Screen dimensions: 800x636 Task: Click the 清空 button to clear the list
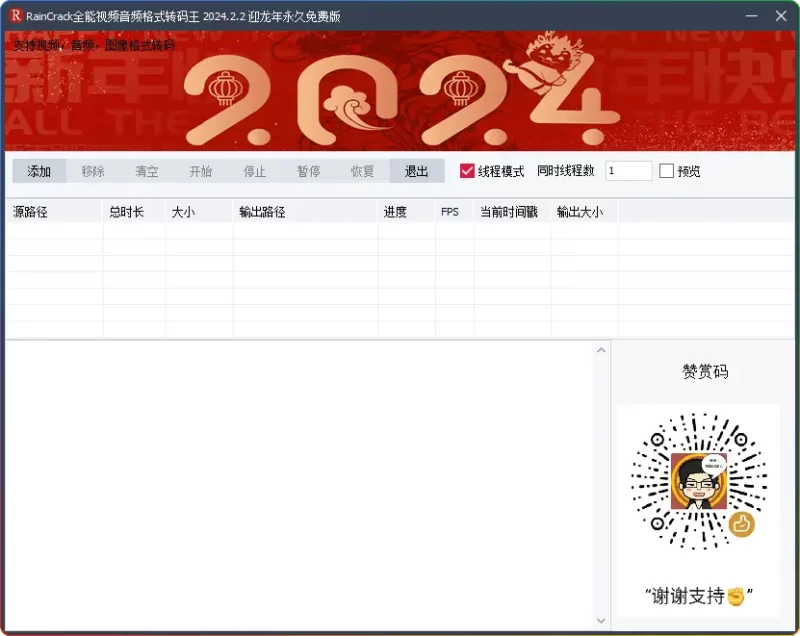[x=146, y=171]
